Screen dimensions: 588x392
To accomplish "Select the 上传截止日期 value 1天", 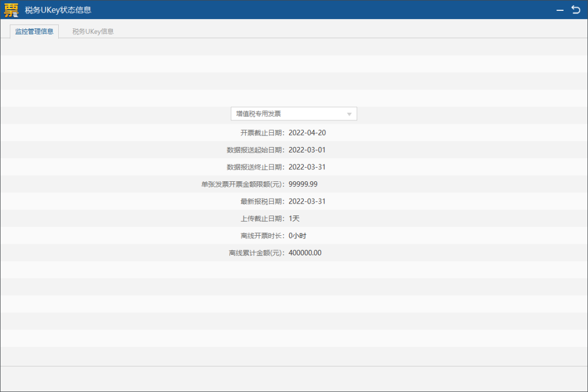I will (294, 219).
